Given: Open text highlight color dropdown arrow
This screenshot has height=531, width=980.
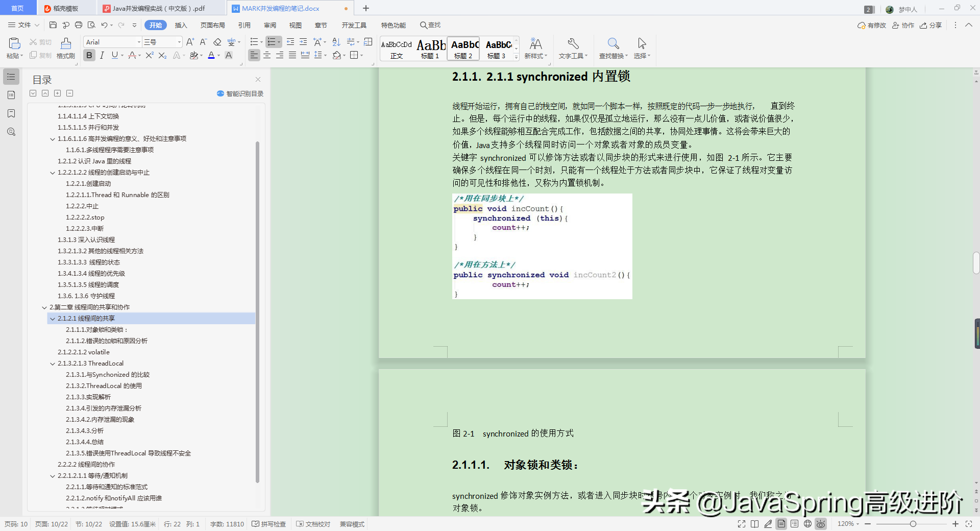Looking at the screenshot, I should point(201,56).
